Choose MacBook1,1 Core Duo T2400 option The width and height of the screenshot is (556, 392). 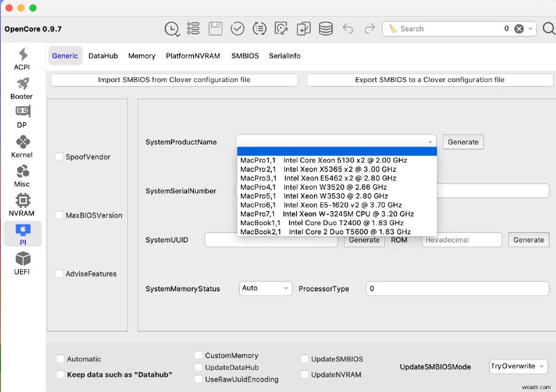(336, 223)
